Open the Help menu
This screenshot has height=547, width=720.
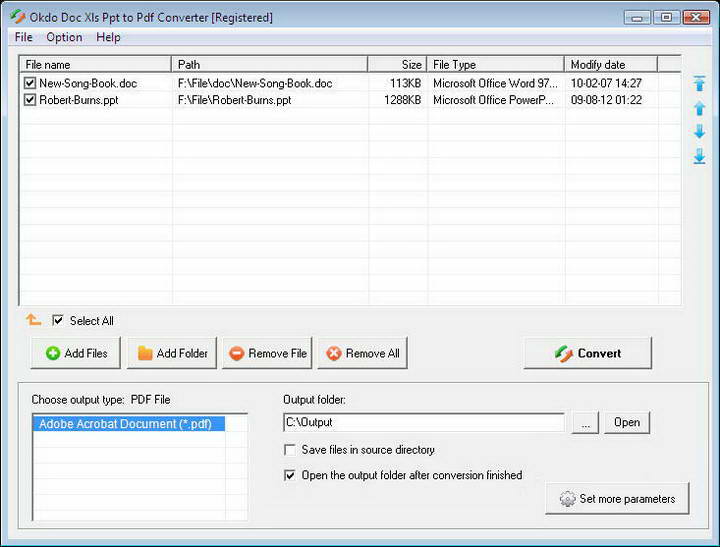(108, 37)
